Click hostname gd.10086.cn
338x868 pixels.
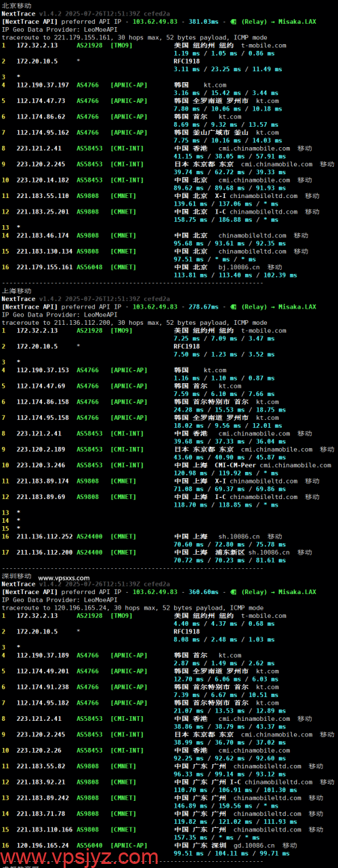pos(255,845)
